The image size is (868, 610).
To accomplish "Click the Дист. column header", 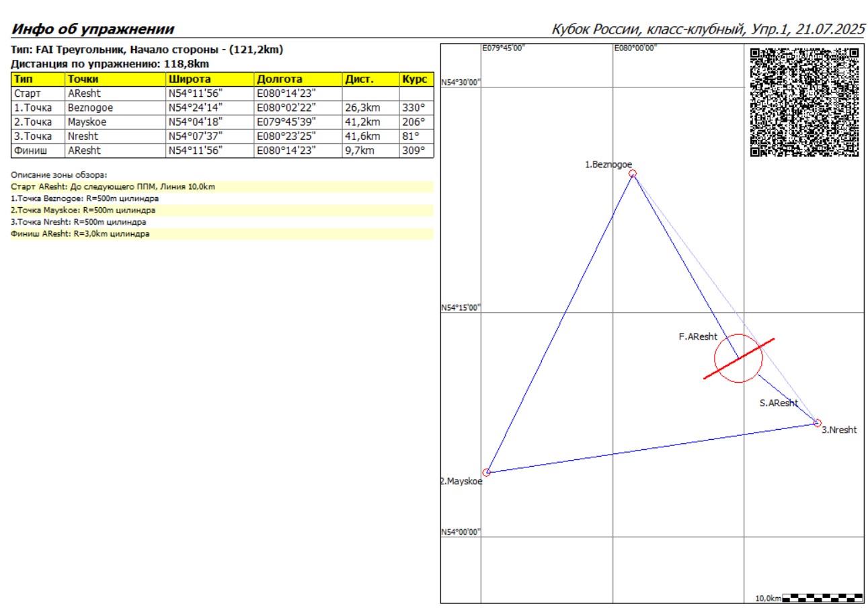I will (x=370, y=79).
